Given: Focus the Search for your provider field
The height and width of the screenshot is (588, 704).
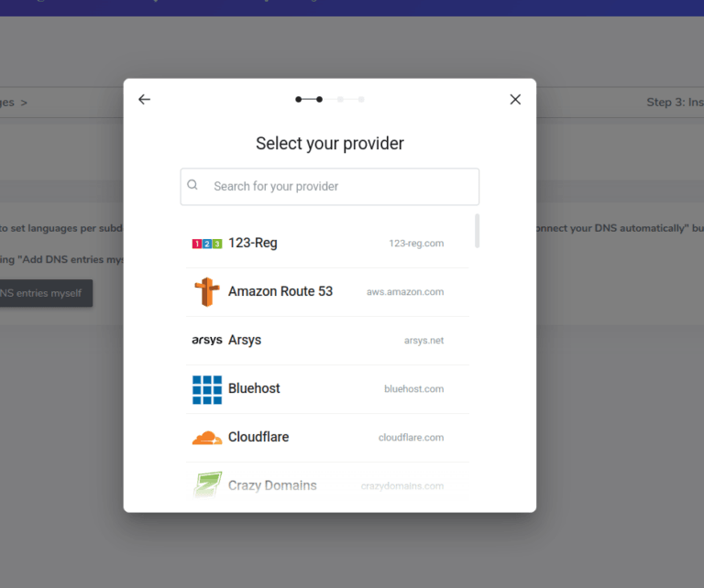Looking at the screenshot, I should (330, 187).
